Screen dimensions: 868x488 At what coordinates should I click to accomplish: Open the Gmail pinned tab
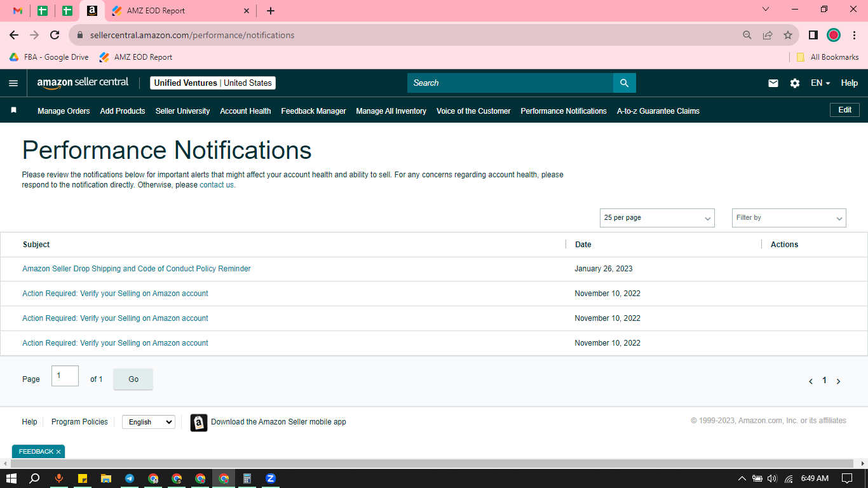[x=18, y=11]
